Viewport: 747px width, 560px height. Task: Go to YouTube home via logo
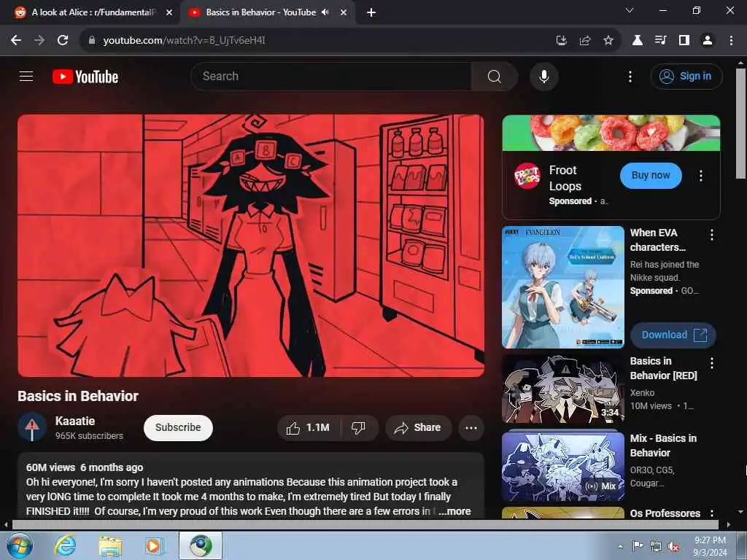pos(85,77)
